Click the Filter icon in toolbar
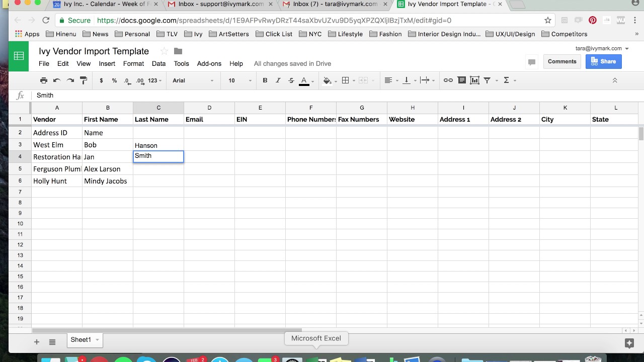 pyautogui.click(x=487, y=80)
